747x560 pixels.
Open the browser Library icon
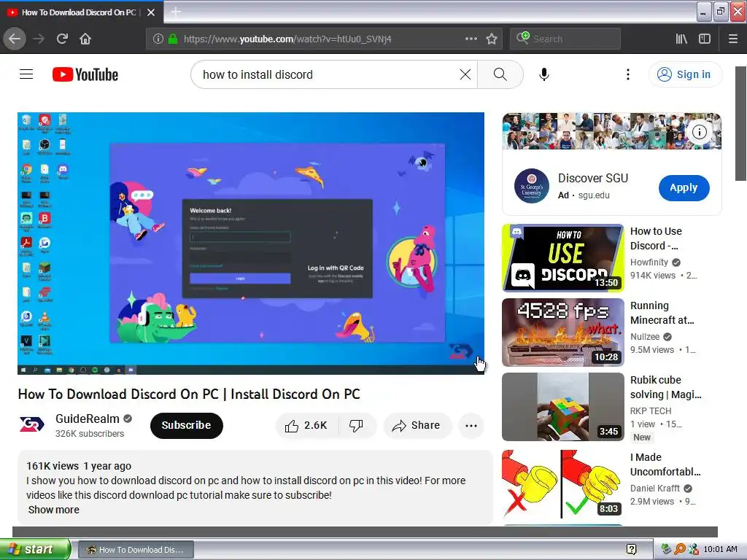pos(681,39)
